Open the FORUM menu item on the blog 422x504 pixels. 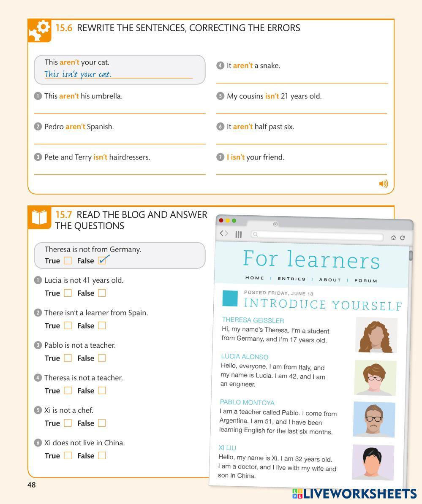pos(365,280)
